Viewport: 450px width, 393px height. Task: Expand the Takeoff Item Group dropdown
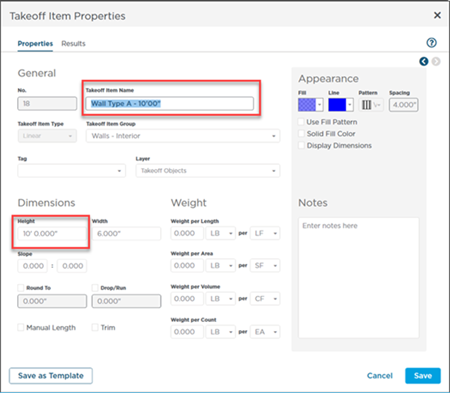(183, 136)
